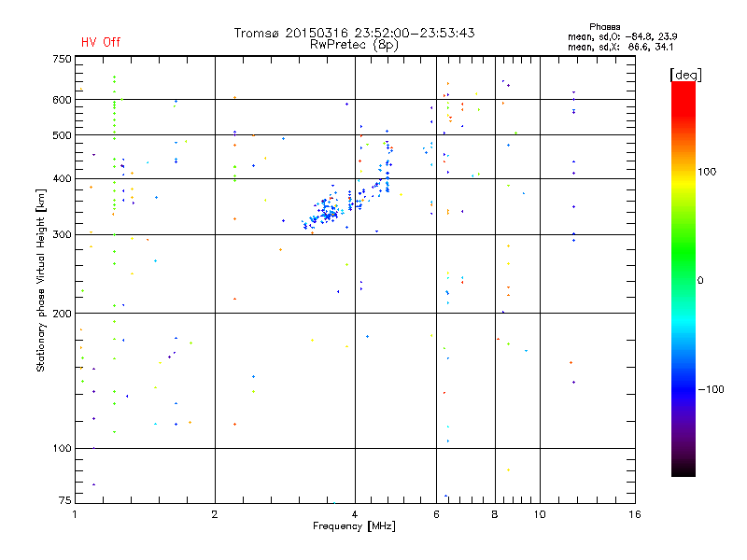Viewport: 747px width, 560px height.
Task: Click the 'Phases' header in the statistics block
Action: [604, 27]
